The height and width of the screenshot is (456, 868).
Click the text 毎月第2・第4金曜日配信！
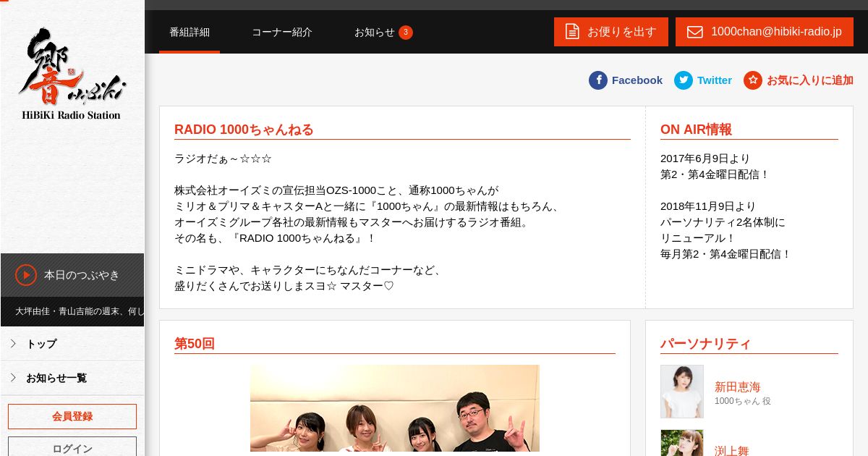click(x=726, y=254)
